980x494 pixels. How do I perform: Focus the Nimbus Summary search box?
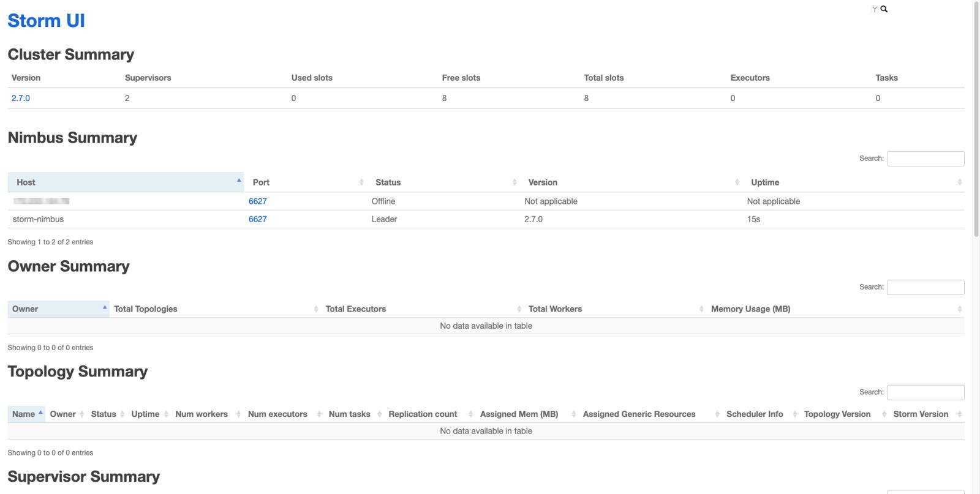pos(925,159)
